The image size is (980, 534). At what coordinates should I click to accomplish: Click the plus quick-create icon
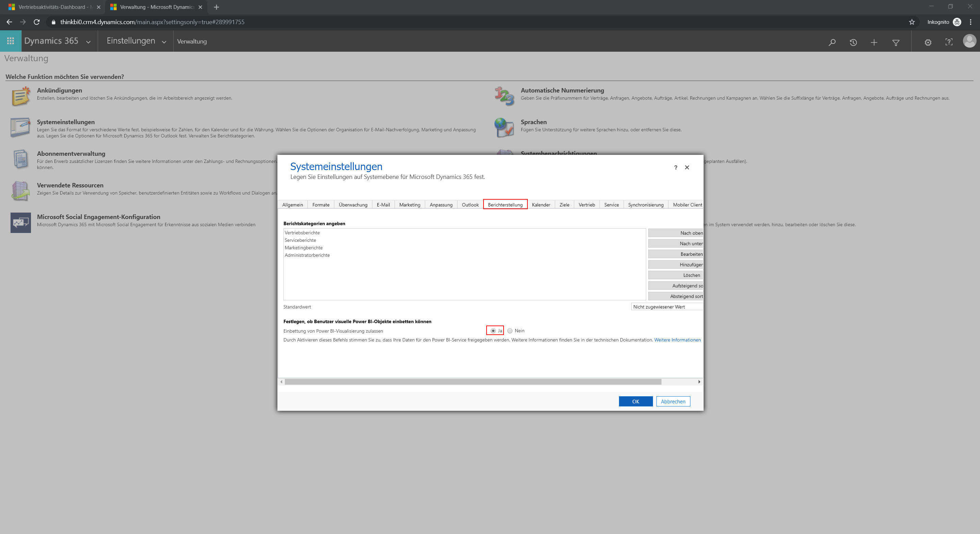874,42
